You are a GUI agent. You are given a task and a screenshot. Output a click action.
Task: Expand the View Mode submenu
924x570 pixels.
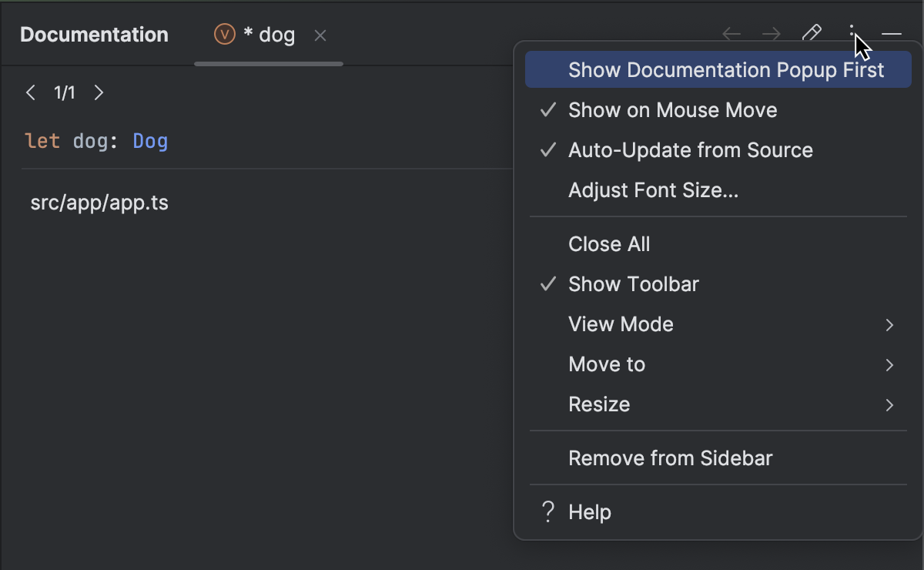click(x=621, y=324)
